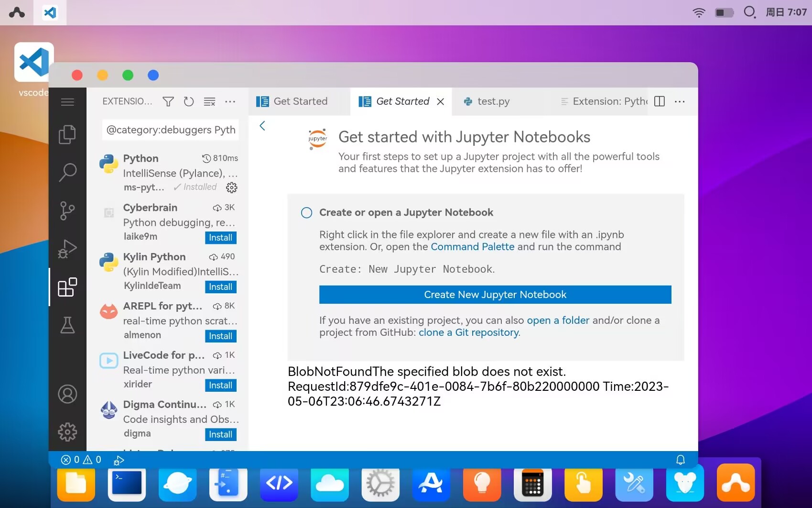The width and height of the screenshot is (812, 508).
Task: Follow the open a folder link
Action: 558,320
